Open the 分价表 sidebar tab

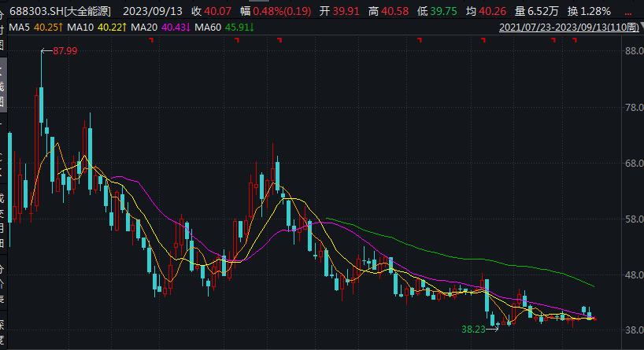[2, 284]
